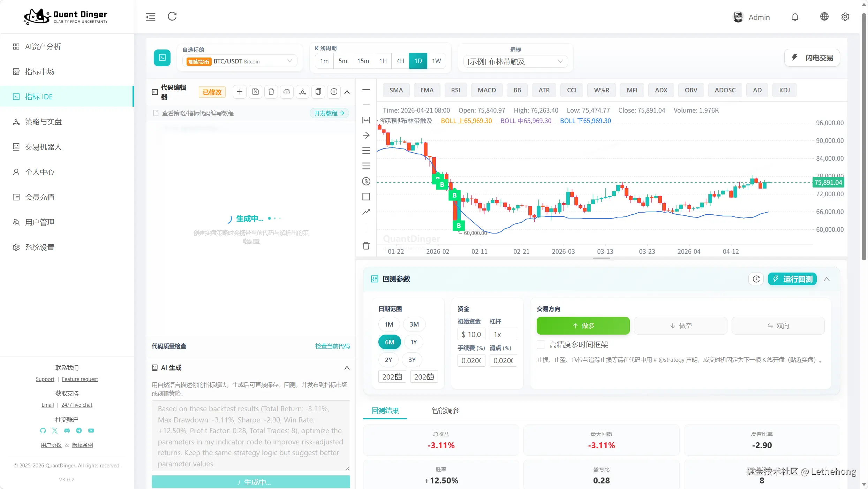
Task: Click the trash icon in code editor toolbar
Action: [x=271, y=92]
